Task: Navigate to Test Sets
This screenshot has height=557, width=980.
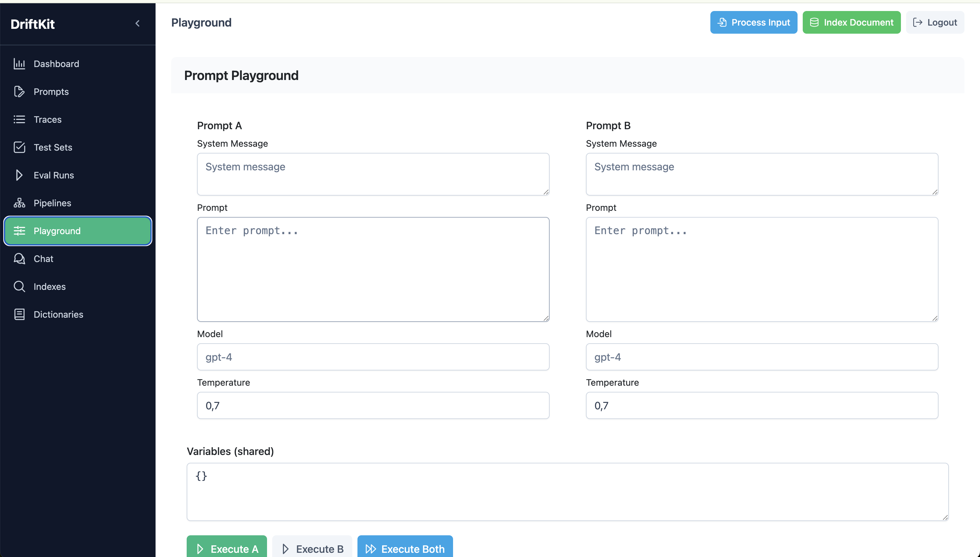Action: (x=78, y=147)
